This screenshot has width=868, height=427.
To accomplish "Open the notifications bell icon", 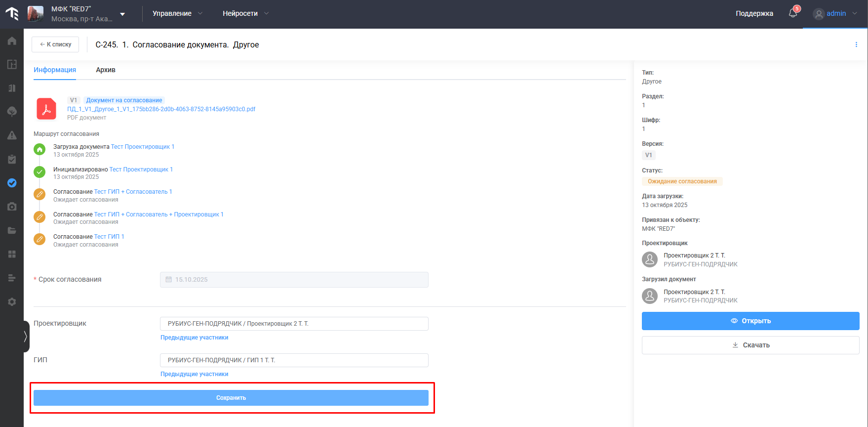I will pos(793,13).
